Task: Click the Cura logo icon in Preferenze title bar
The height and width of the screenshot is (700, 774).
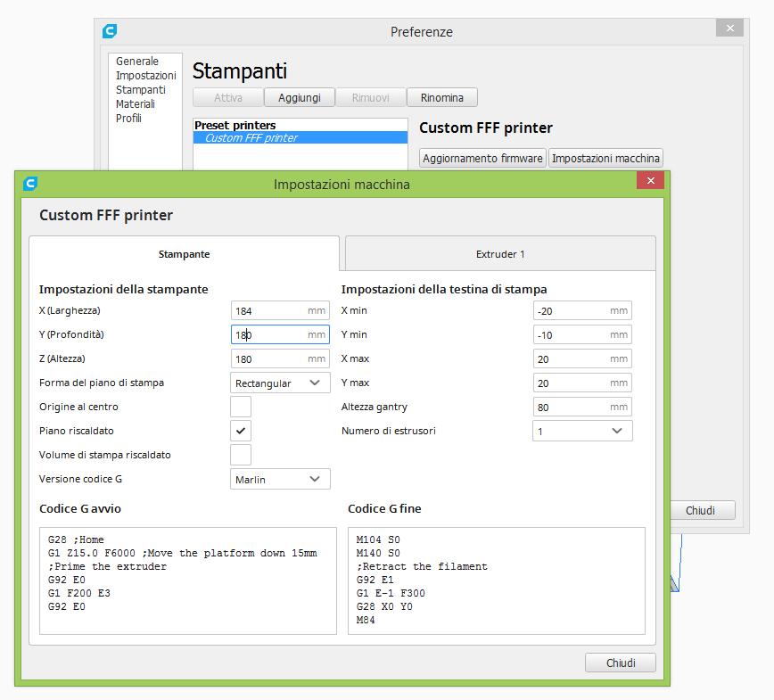Action: (110, 31)
